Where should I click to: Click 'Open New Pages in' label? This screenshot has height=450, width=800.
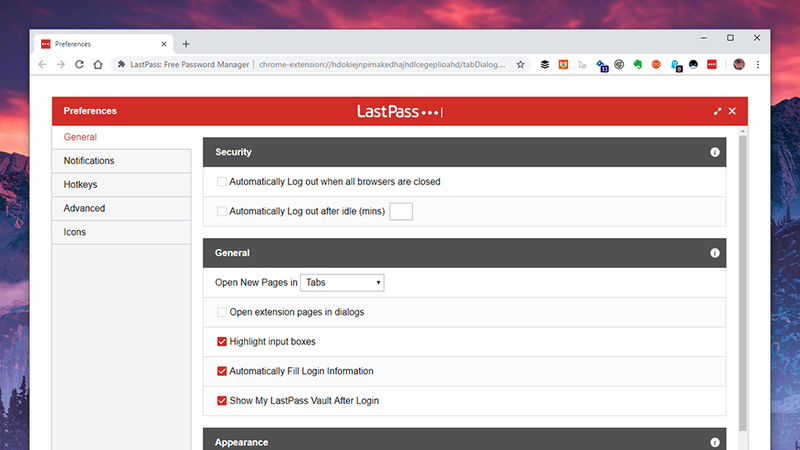[x=256, y=283]
